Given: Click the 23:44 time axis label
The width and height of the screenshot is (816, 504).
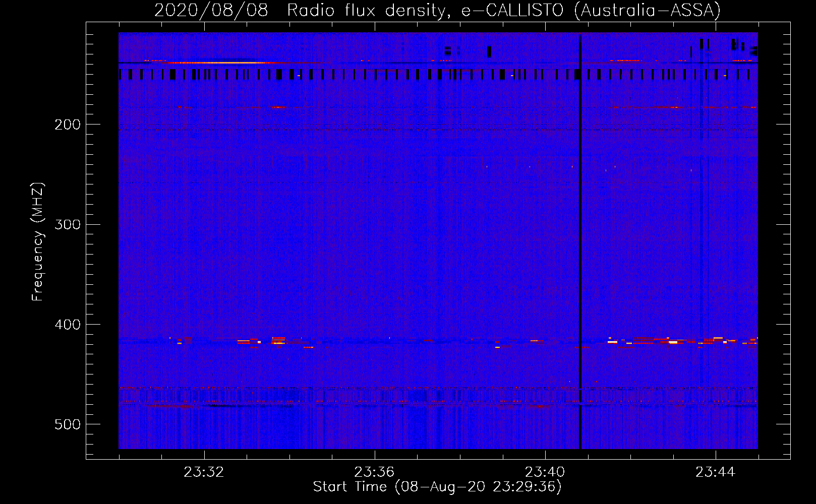Looking at the screenshot, I should pyautogui.click(x=716, y=472).
